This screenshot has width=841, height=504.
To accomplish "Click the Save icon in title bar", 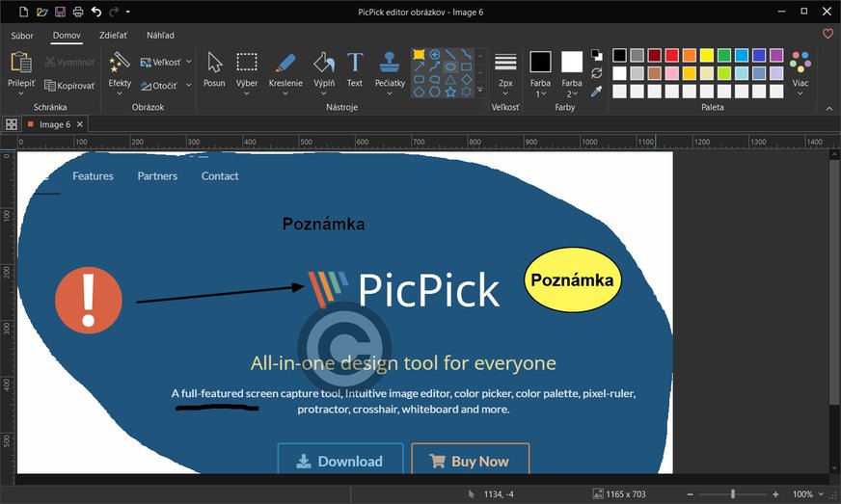I will click(x=60, y=12).
